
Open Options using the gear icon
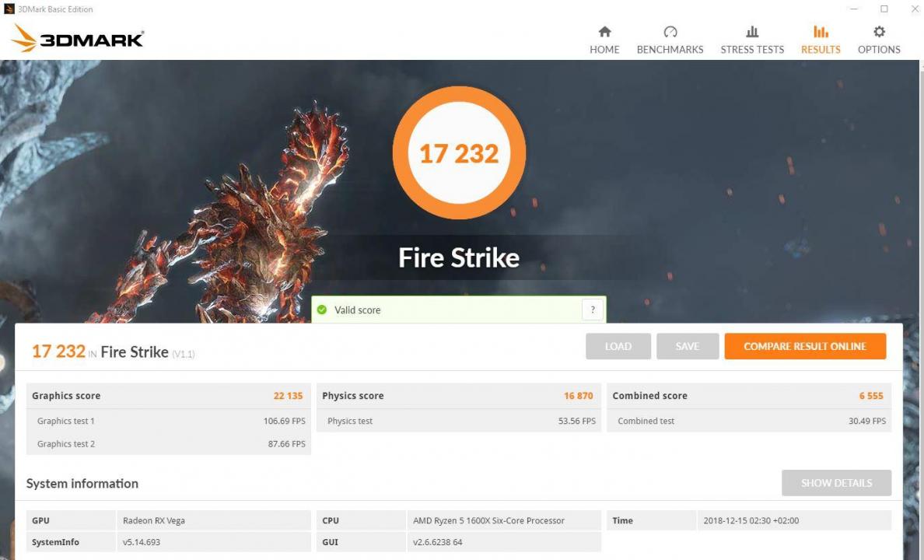878,32
